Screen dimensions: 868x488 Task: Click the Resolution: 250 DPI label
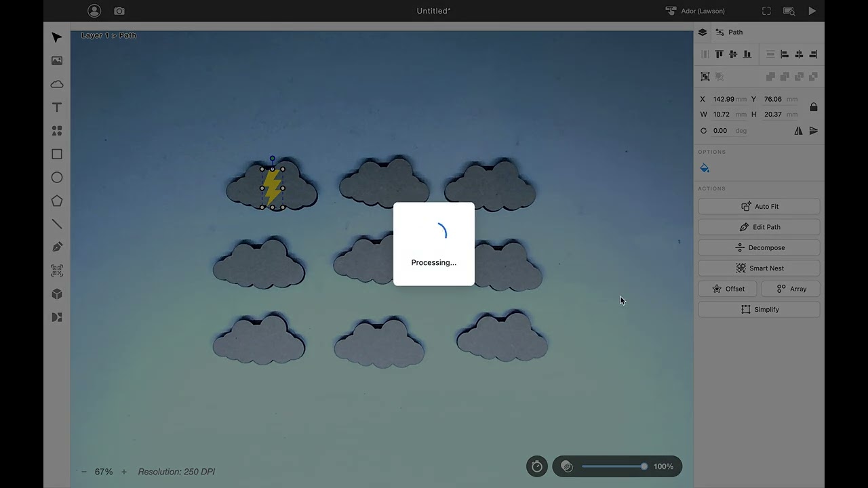coord(176,472)
